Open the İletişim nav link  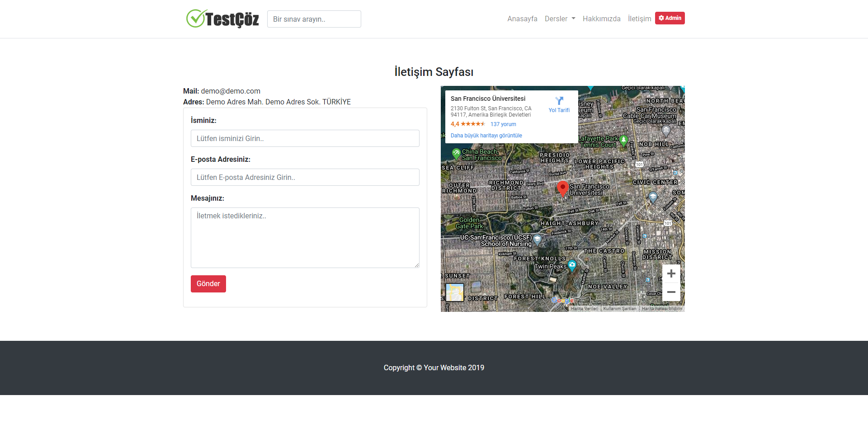point(639,19)
